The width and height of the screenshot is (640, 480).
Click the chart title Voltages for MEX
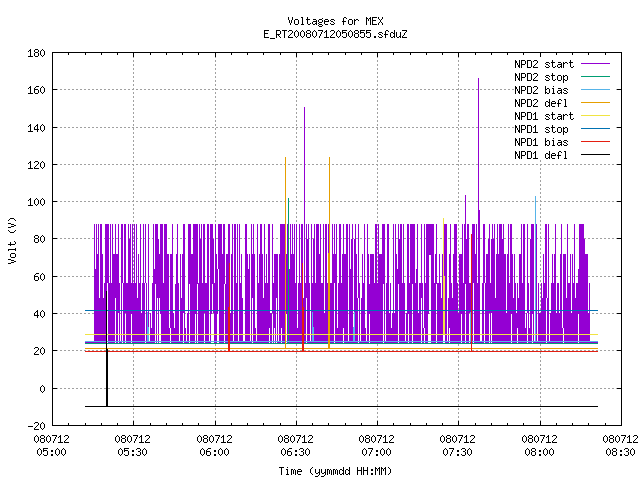pos(335,21)
